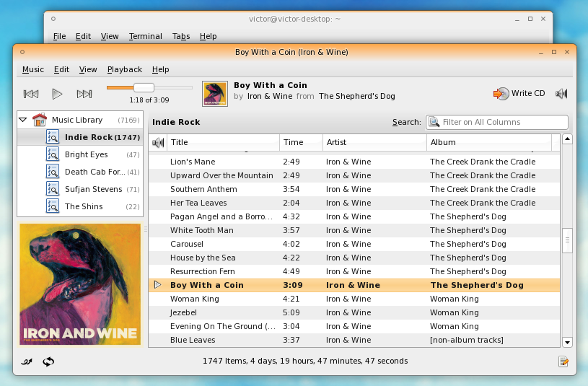Screen dimensions: 588x386
Task: Select the Indie Rock smart playlist
Action: click(x=80, y=137)
